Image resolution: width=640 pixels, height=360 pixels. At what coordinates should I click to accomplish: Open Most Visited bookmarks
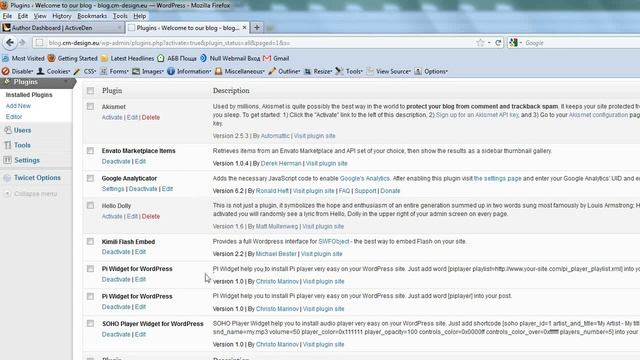[x=23, y=58]
